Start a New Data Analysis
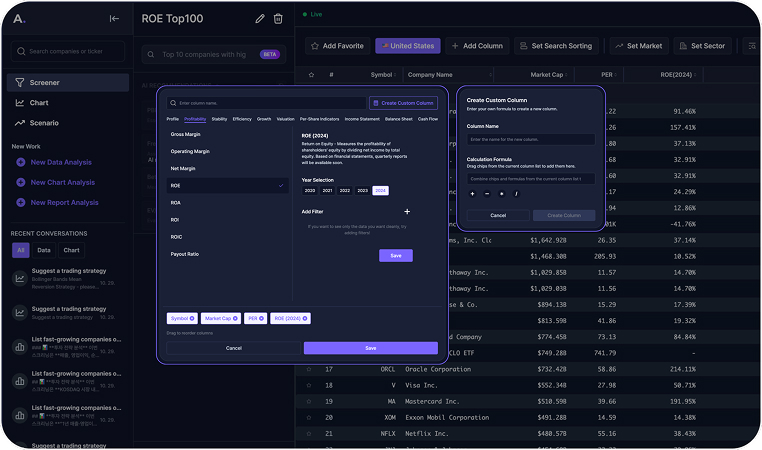 tap(61, 162)
